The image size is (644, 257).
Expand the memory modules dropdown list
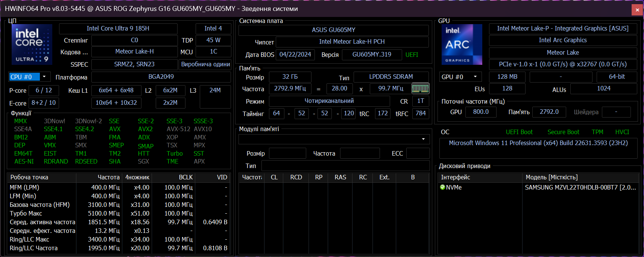click(x=423, y=139)
